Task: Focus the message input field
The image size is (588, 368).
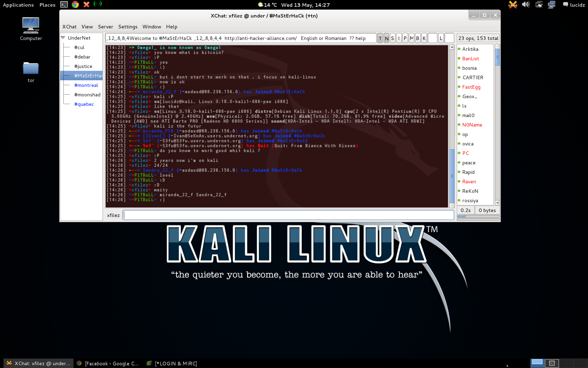Action: [x=289, y=215]
